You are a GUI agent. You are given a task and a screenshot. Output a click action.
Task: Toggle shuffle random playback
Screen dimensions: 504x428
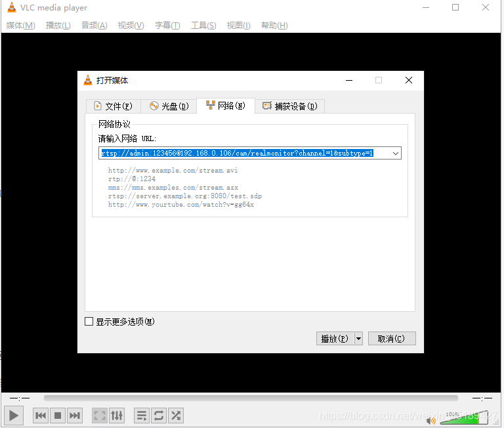point(176,416)
